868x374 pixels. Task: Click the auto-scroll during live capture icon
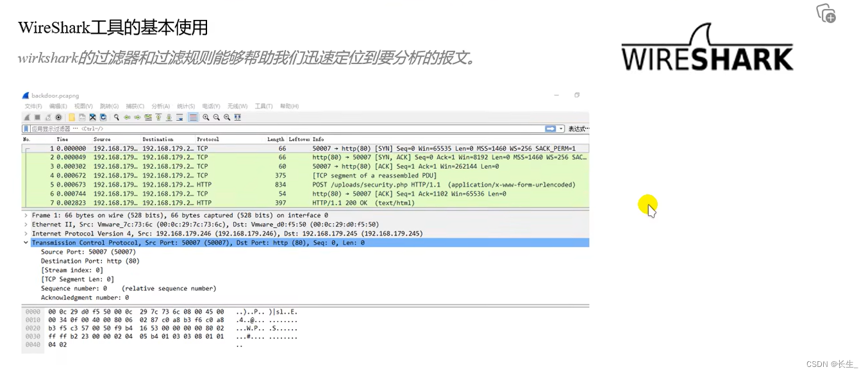tap(179, 117)
